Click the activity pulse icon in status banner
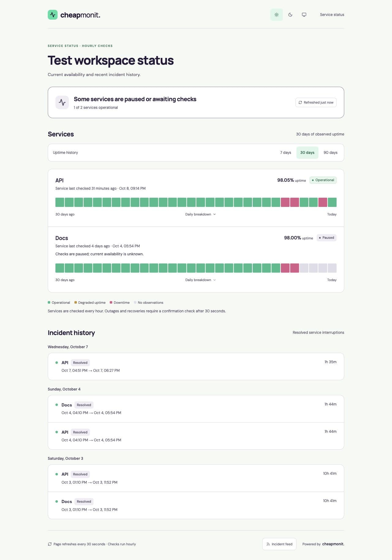This screenshot has height=560, width=392. 62,102
